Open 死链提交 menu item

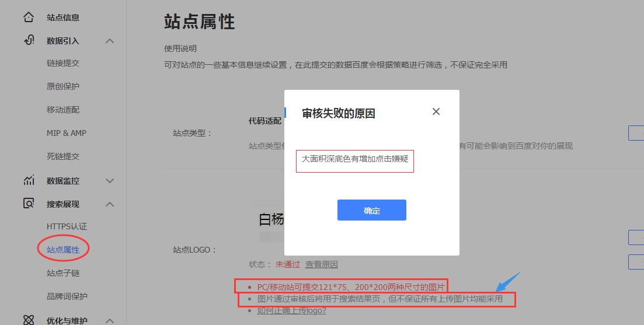[63, 156]
